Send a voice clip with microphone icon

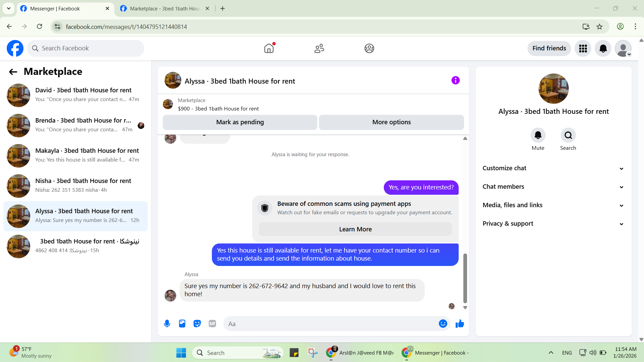point(167,324)
